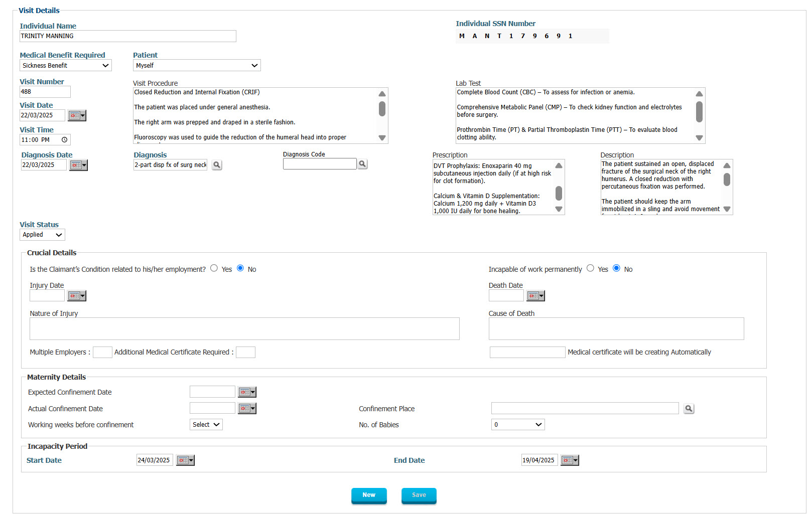812x516 pixels.
Task: Click the Diagnosis text field
Action: [171, 165]
